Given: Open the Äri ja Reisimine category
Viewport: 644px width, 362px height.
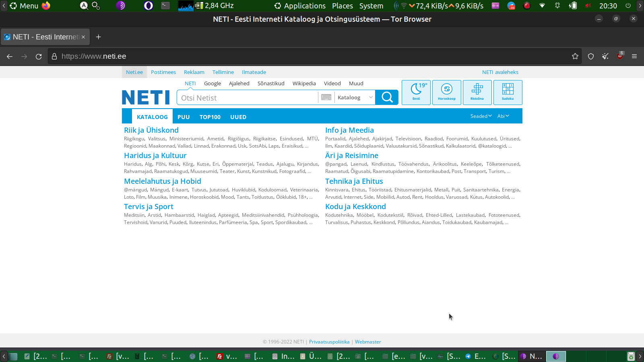Looking at the screenshot, I should (352, 156).
